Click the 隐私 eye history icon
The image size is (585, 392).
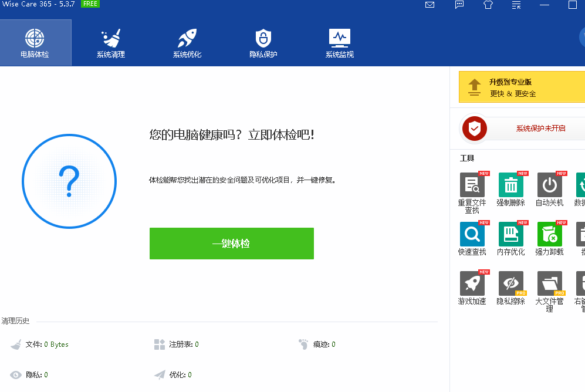[x=16, y=375]
